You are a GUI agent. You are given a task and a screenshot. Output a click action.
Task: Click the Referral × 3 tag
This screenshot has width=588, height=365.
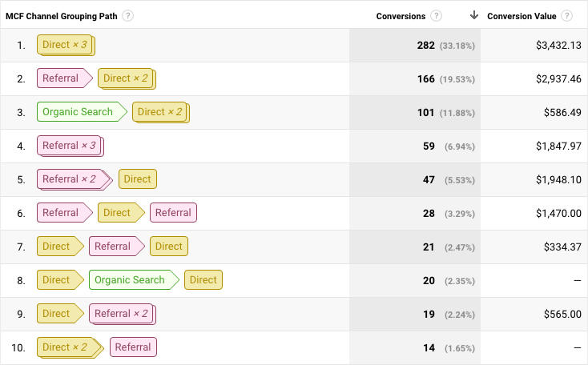click(x=70, y=146)
